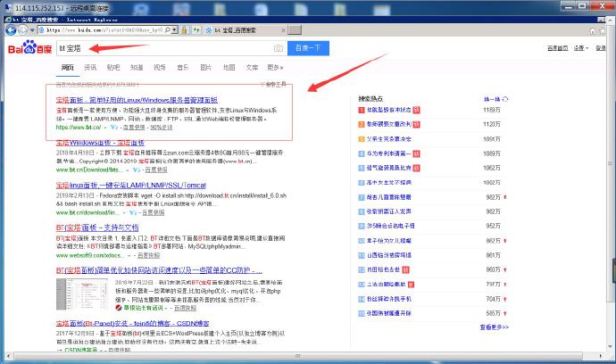Click the thumbnail of the 2018年7月22日 result
Viewport: 616px width, 364px height.
click(x=82, y=294)
